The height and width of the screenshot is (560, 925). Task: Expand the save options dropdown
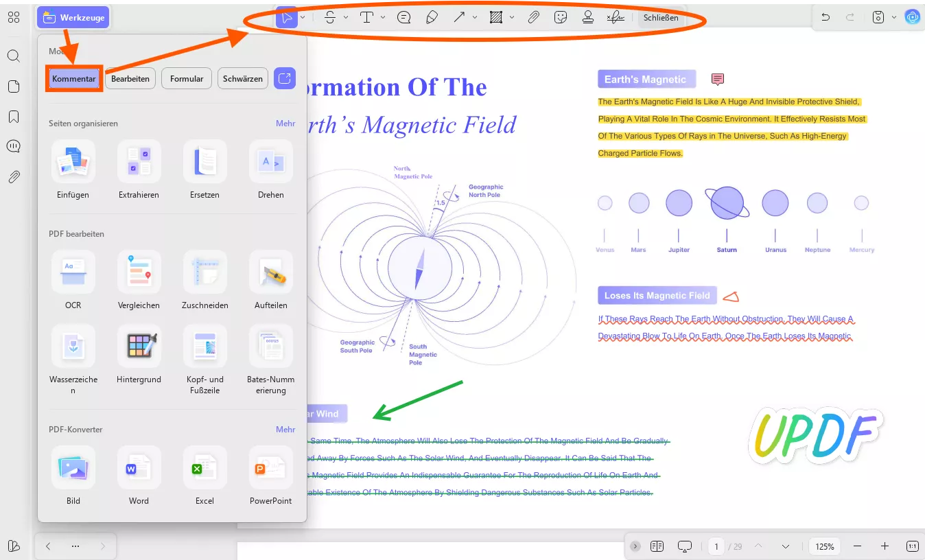[x=893, y=17]
